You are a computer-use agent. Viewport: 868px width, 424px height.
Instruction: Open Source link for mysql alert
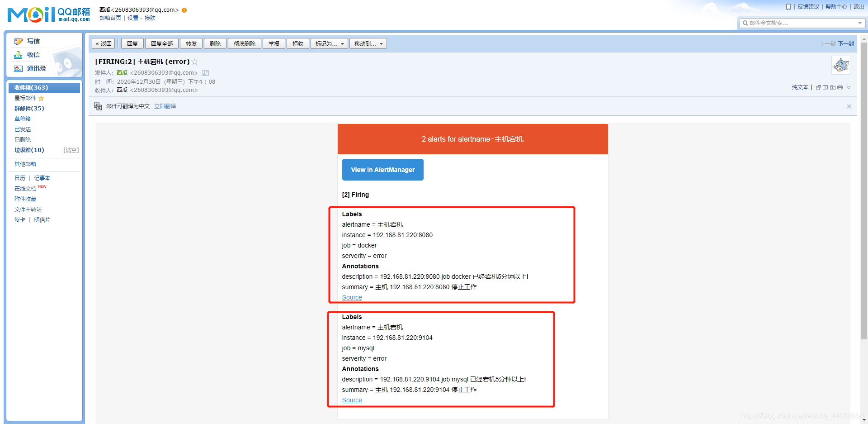(x=352, y=400)
